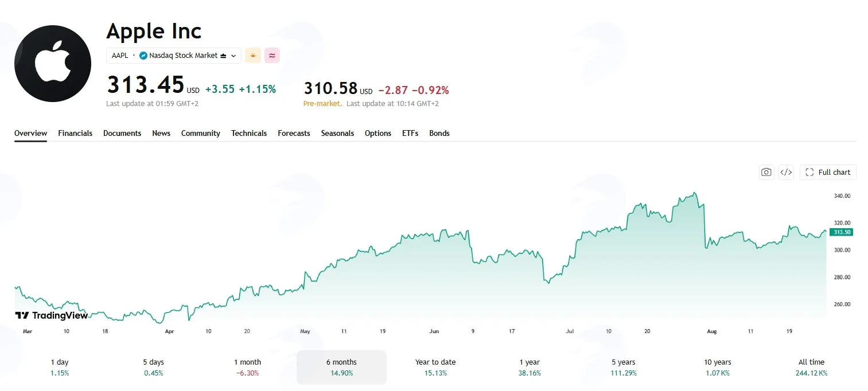
Task: Click the chart snapshot camera icon
Action: [x=766, y=172]
